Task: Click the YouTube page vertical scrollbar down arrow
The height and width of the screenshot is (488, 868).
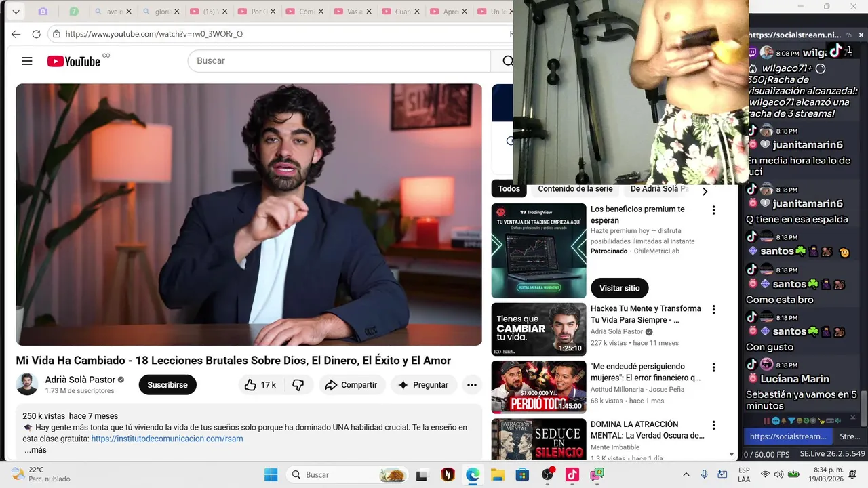Action: (732, 455)
